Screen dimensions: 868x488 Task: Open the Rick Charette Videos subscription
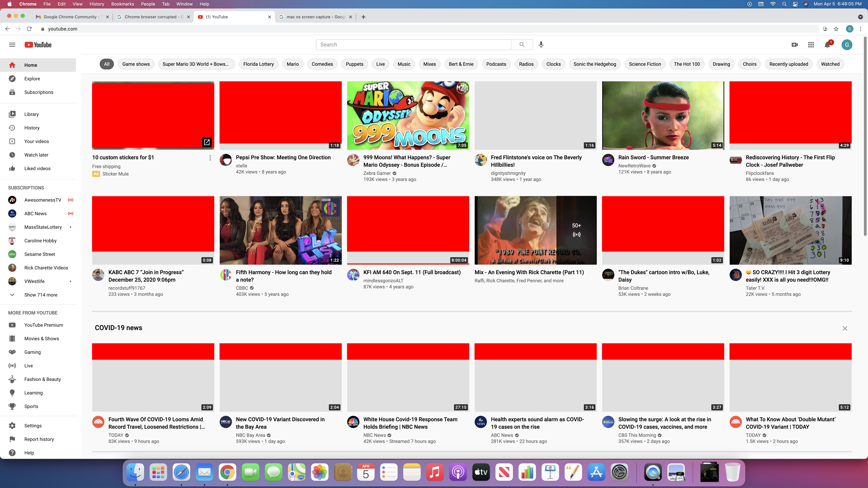click(x=46, y=268)
